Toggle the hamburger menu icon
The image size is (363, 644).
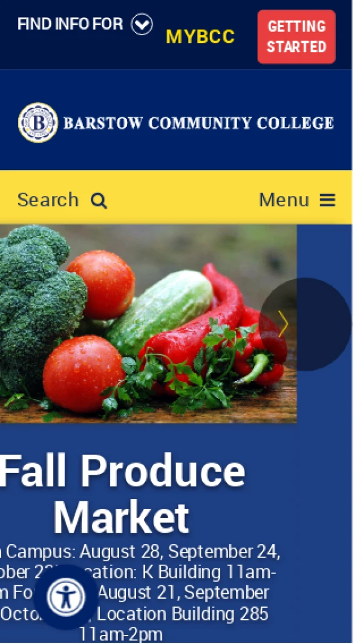coord(328,200)
